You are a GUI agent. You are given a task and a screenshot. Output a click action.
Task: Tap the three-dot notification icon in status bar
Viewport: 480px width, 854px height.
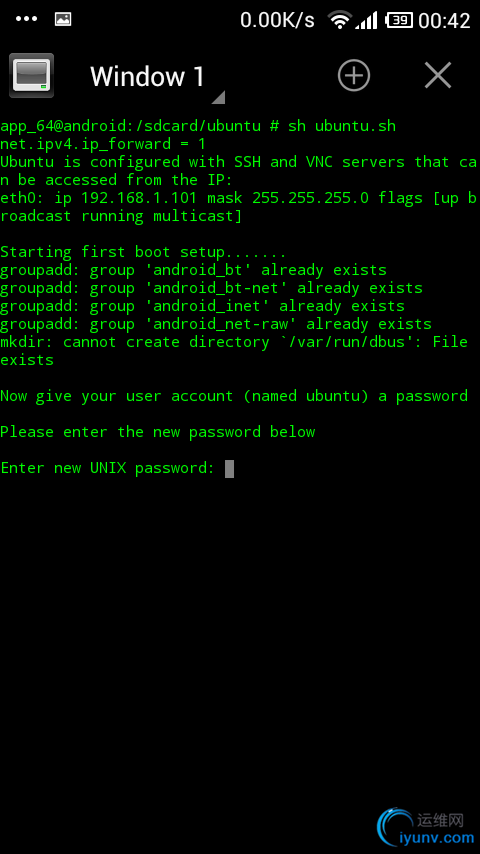click(x=26, y=20)
